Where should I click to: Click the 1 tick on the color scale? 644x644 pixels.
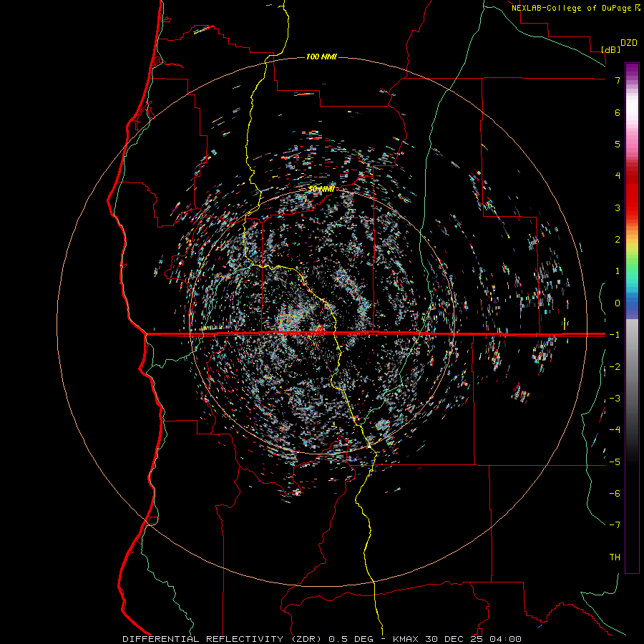(x=618, y=271)
